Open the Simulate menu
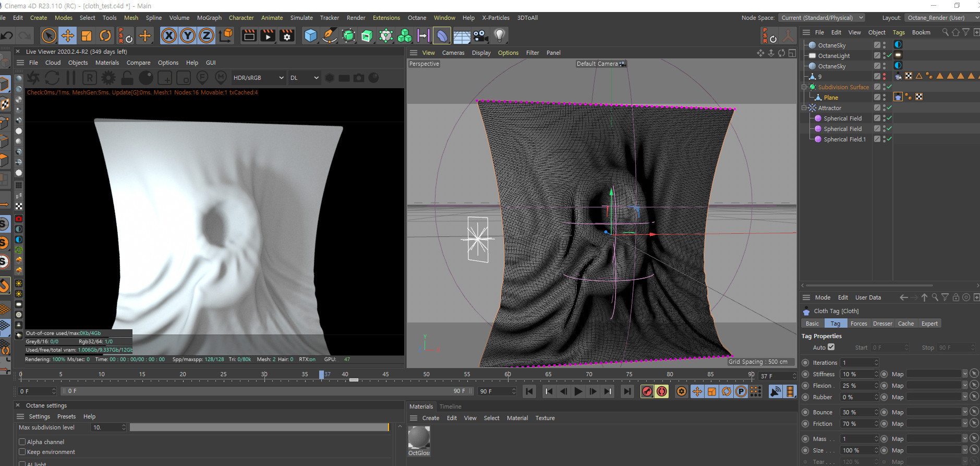Image resolution: width=980 pixels, height=466 pixels. coord(301,18)
